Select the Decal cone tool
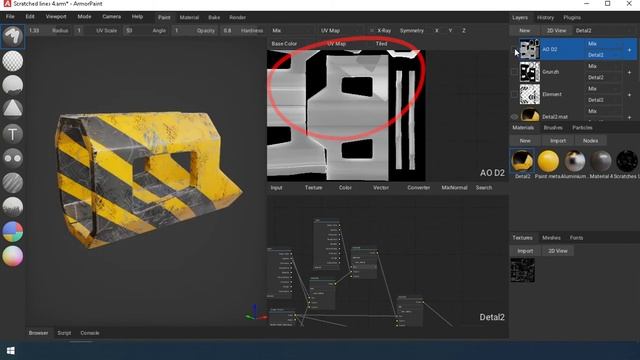The height and width of the screenshot is (360, 640). pos(13,109)
